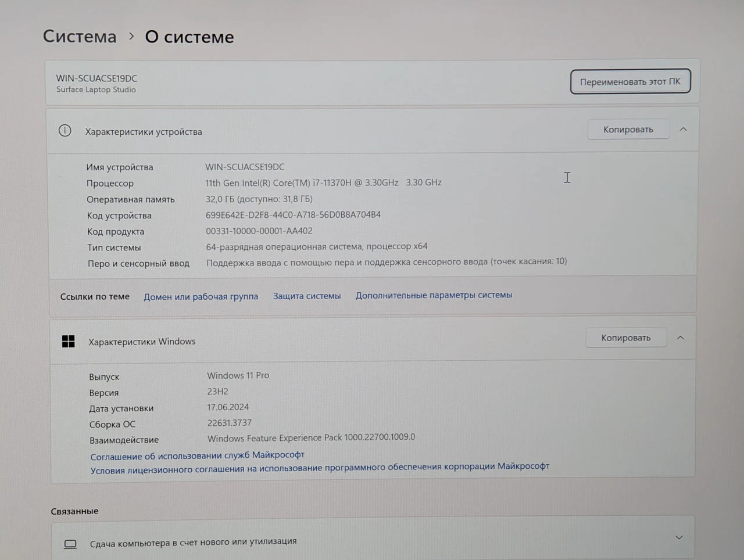Click the Характеристики устройства header text
The height and width of the screenshot is (560, 744).
tap(144, 131)
